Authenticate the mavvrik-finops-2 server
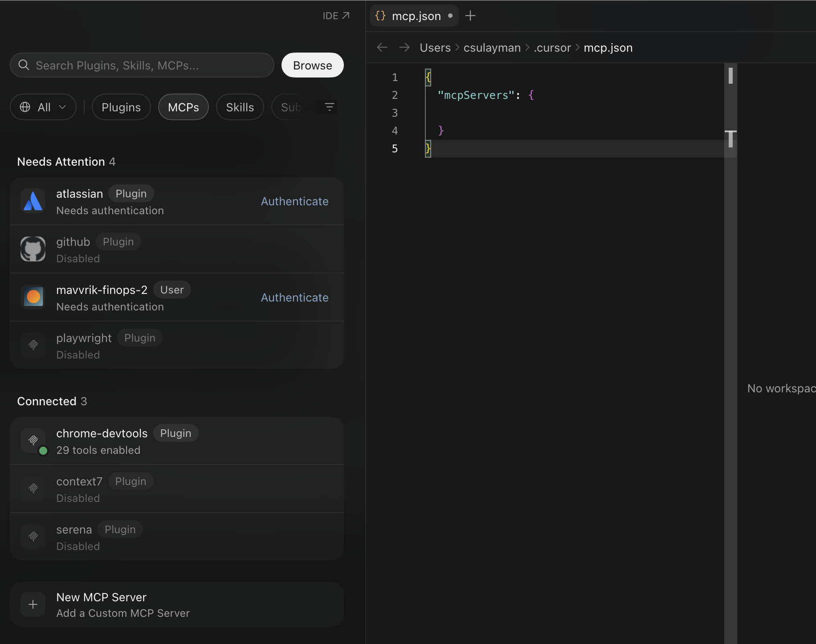Image resolution: width=816 pixels, height=644 pixels. coord(295,298)
